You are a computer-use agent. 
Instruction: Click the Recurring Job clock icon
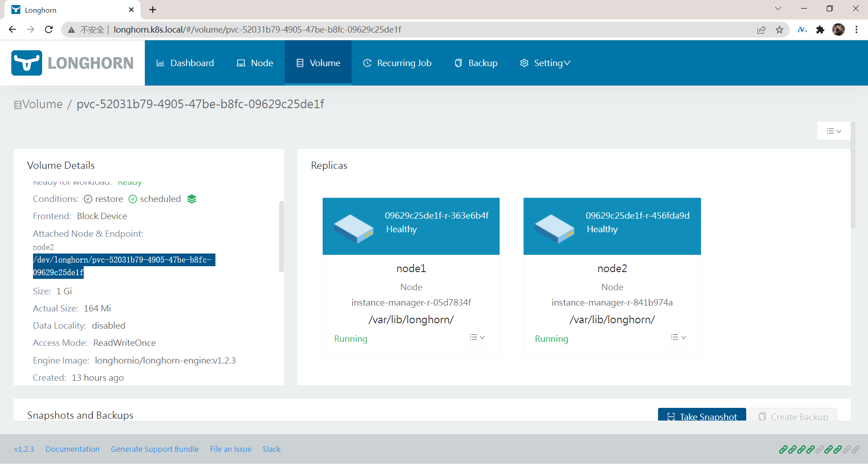(367, 63)
